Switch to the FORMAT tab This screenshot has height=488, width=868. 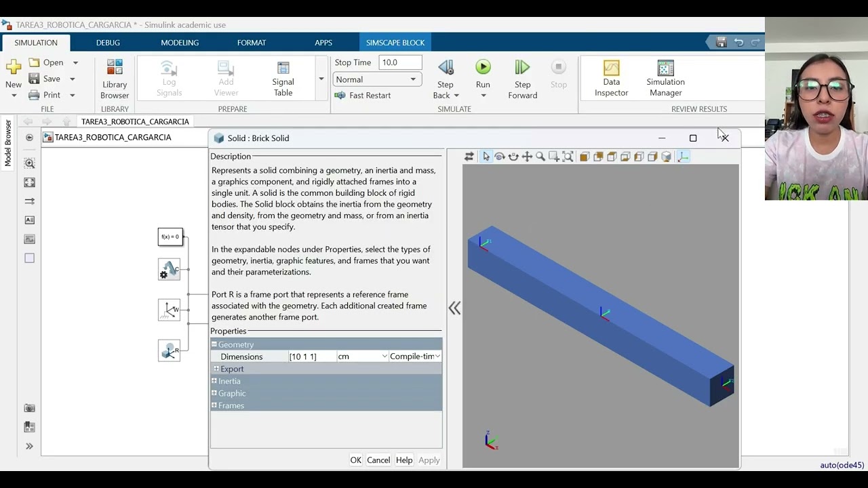(x=252, y=43)
